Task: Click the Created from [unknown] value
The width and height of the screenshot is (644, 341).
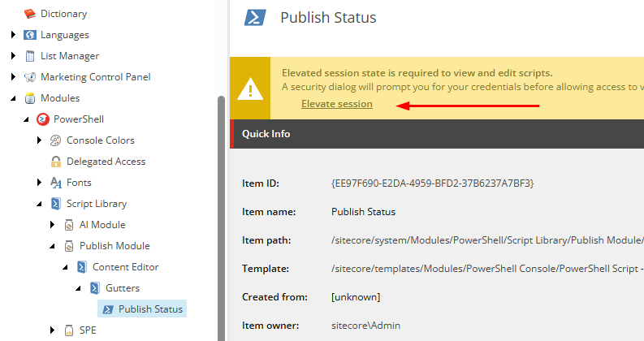Action: tap(356, 296)
